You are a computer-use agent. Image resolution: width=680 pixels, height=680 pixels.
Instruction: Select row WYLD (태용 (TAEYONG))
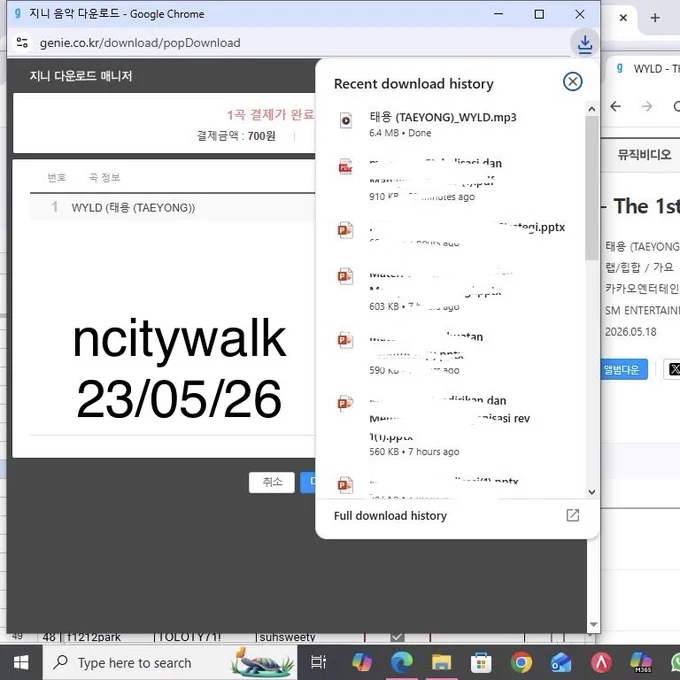173,207
